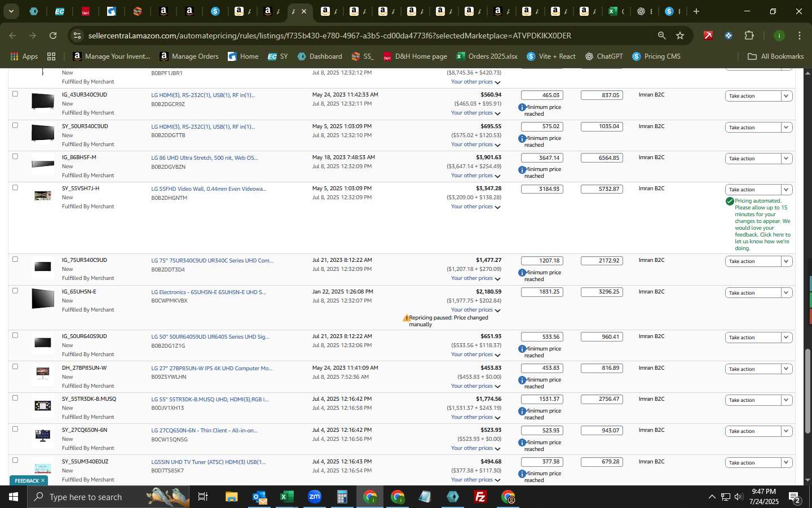Select checkbox for IG_50UR640S9UD row
Viewport: 812px width, 508px height.
click(15, 335)
